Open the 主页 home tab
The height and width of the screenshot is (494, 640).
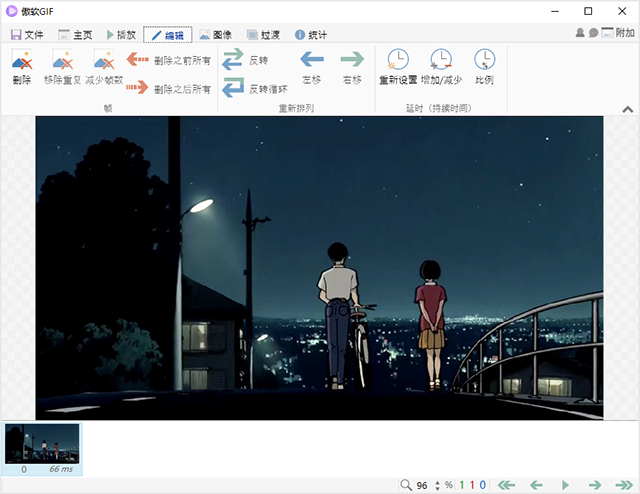[x=75, y=35]
